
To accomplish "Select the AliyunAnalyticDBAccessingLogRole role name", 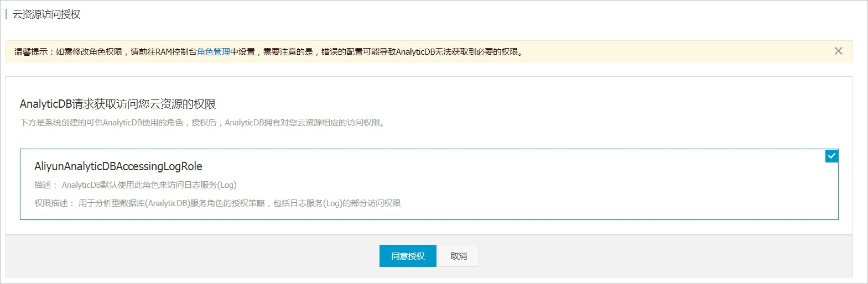I will click(118, 166).
